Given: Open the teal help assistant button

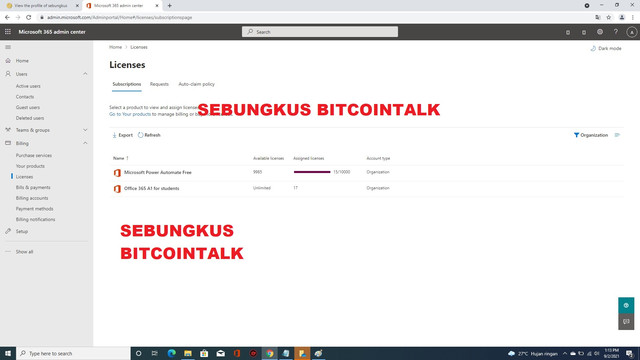Looking at the screenshot, I should click(x=626, y=305).
